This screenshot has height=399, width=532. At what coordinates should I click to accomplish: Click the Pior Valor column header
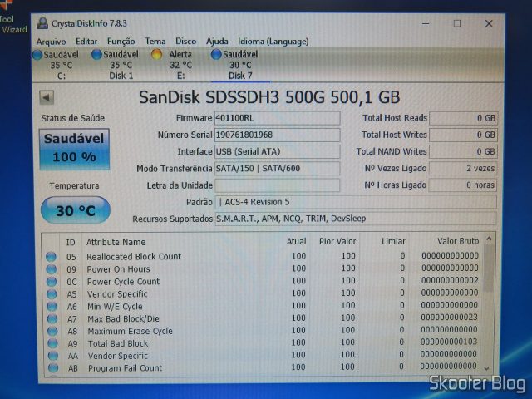pos(337,241)
